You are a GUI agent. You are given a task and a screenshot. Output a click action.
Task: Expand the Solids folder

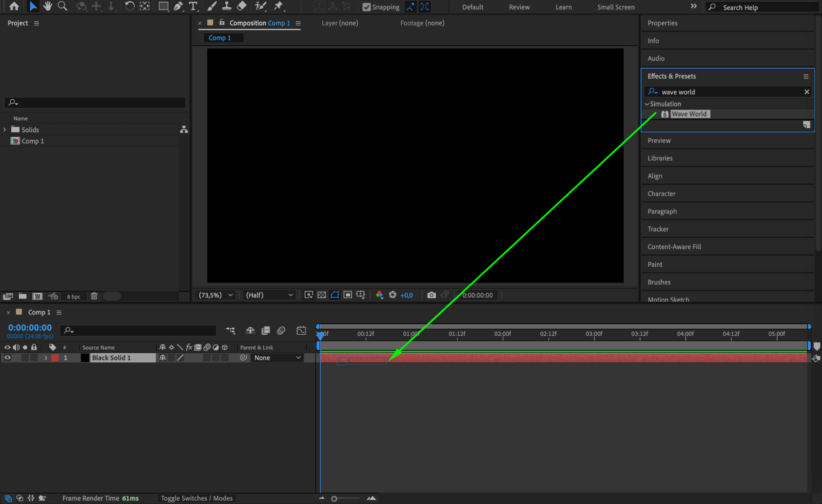coord(5,129)
